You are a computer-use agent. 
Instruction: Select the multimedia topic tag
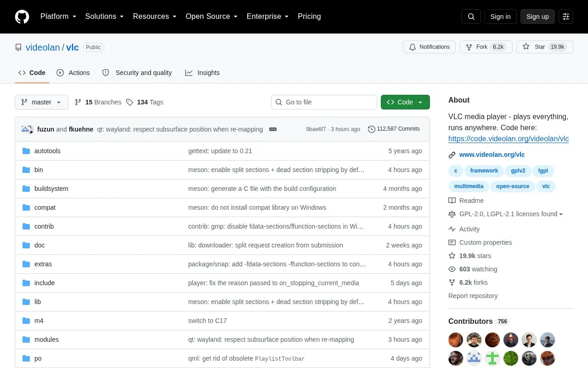tap(469, 186)
